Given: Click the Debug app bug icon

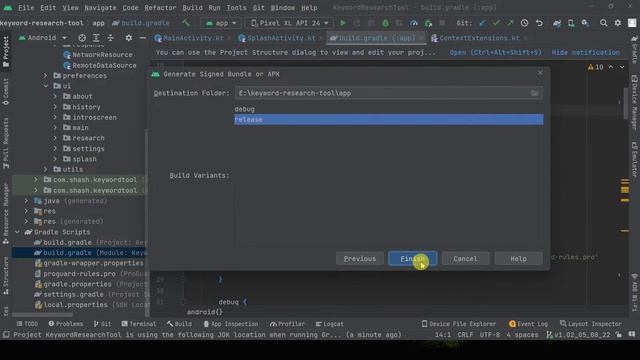Looking at the screenshot, I should [x=385, y=23].
